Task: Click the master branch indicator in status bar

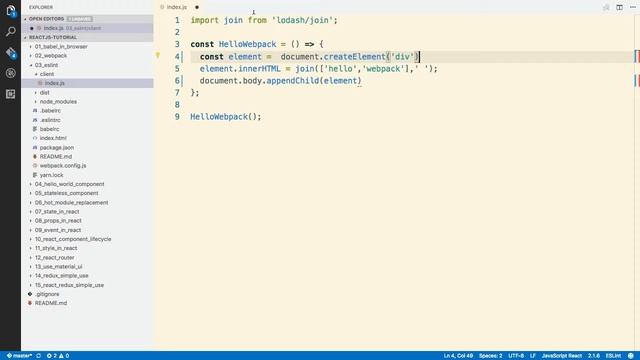Action: (x=19, y=356)
